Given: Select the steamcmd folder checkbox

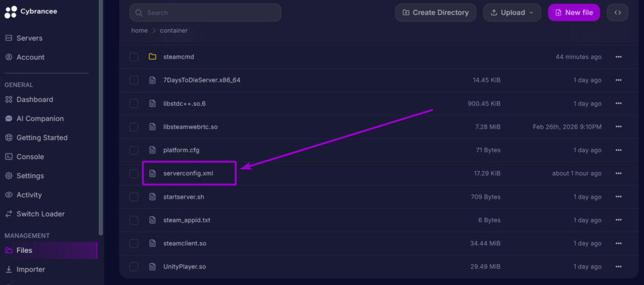Looking at the screenshot, I should tap(134, 57).
